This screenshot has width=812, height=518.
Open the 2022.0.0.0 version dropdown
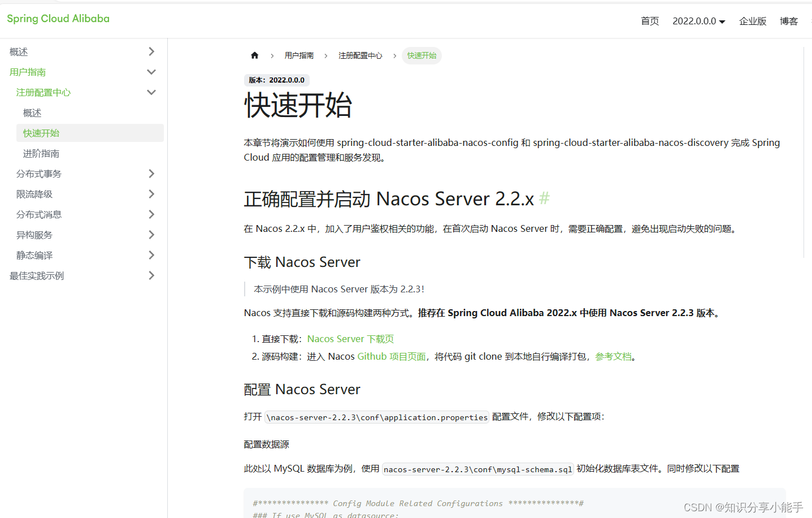click(698, 21)
